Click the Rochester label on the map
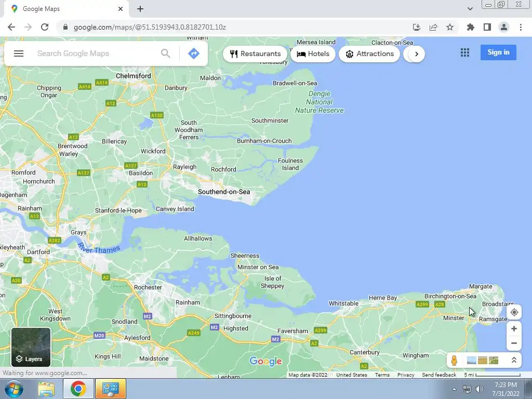Image resolution: width=532 pixels, height=399 pixels. tap(148, 287)
